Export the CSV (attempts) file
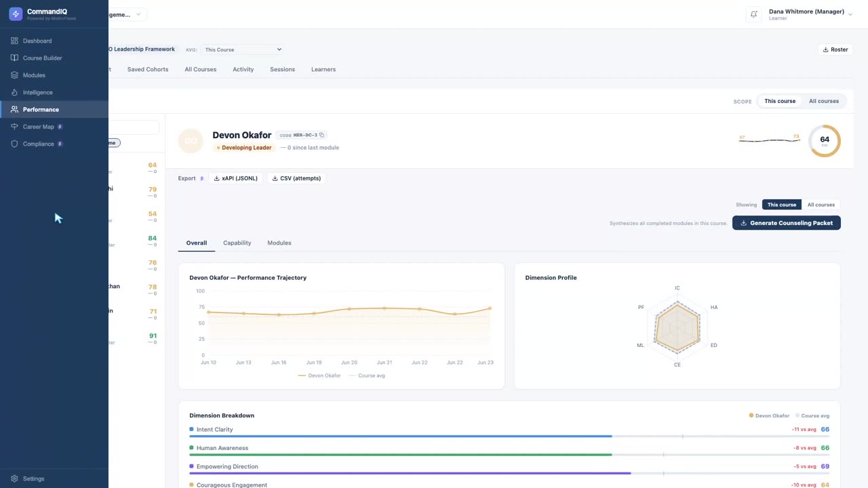The image size is (868, 488). click(296, 178)
